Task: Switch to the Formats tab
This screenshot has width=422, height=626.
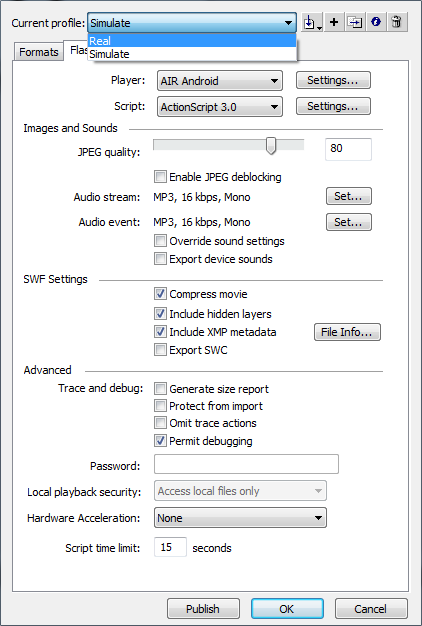Action: (x=39, y=52)
